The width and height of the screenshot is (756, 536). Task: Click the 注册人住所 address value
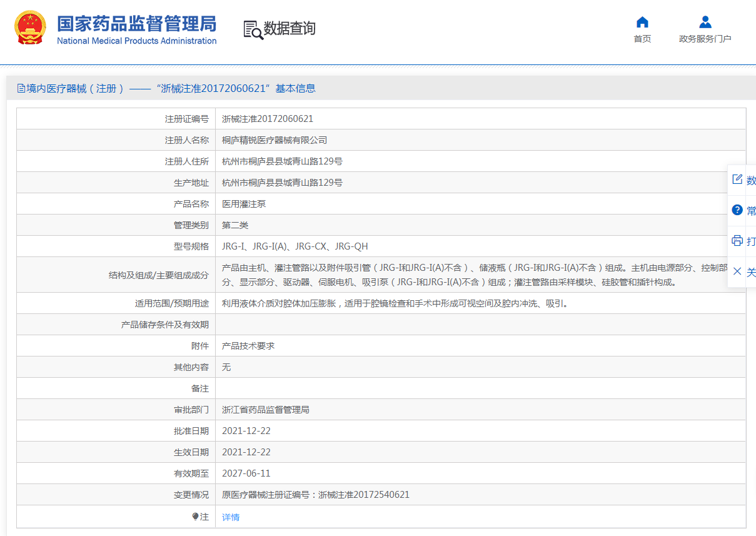pyautogui.click(x=282, y=161)
